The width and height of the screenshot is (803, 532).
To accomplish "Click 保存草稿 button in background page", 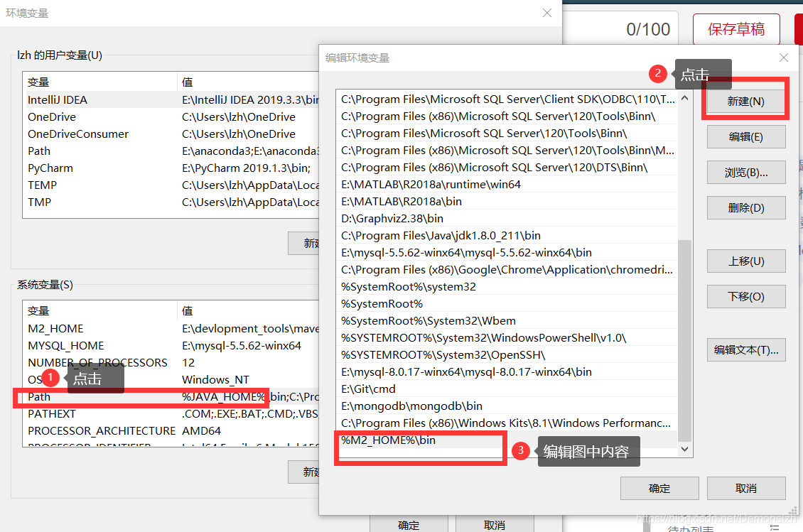I will [736, 29].
